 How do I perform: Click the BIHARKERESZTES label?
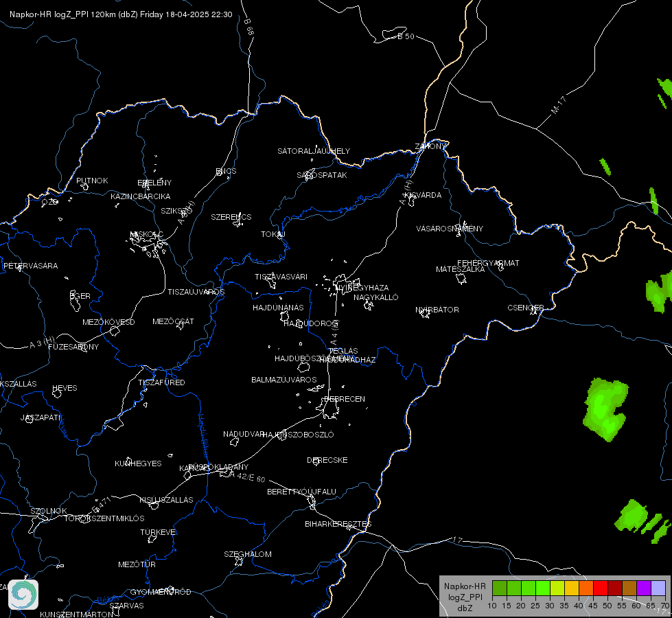(338, 524)
